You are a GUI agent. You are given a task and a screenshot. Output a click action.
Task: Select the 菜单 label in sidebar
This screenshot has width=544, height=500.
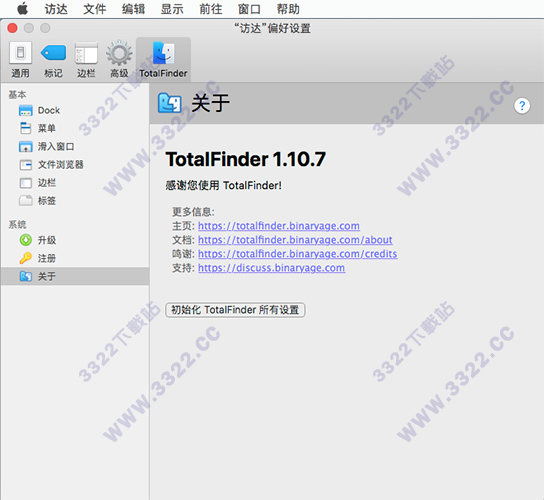[x=47, y=128]
